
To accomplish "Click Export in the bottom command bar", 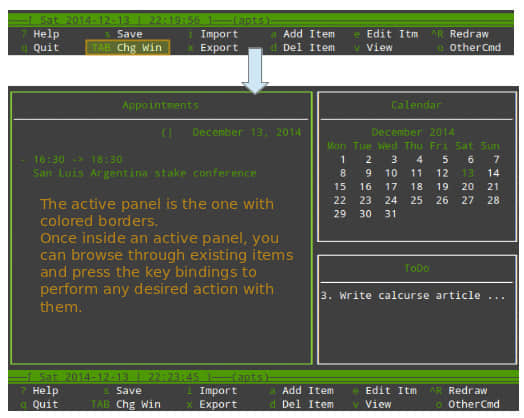I will tap(218, 404).
